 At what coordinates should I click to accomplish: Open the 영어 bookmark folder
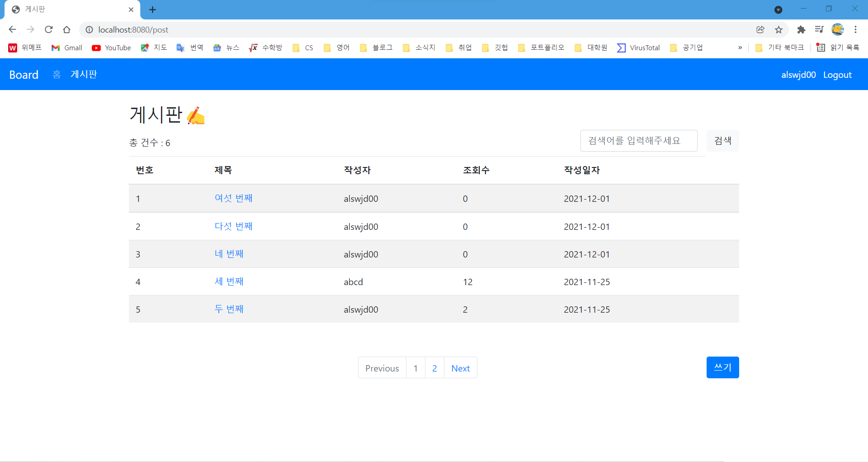pos(337,48)
